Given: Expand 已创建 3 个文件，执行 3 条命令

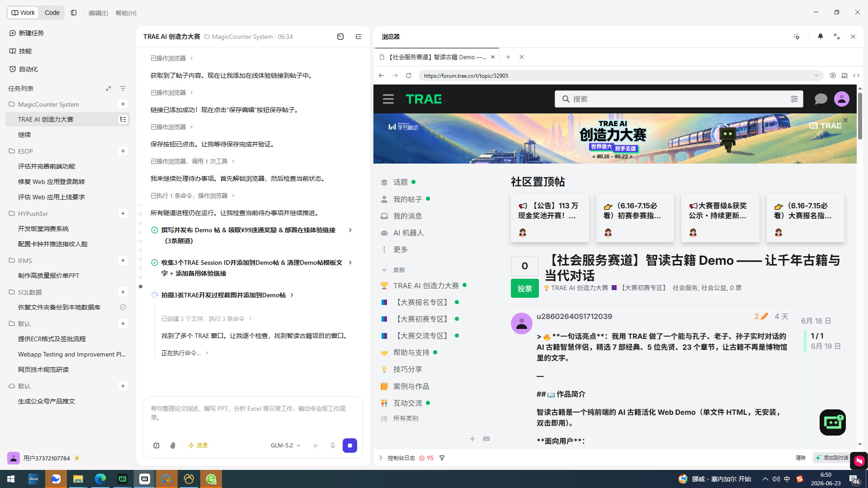Looking at the screenshot, I should [207, 319].
